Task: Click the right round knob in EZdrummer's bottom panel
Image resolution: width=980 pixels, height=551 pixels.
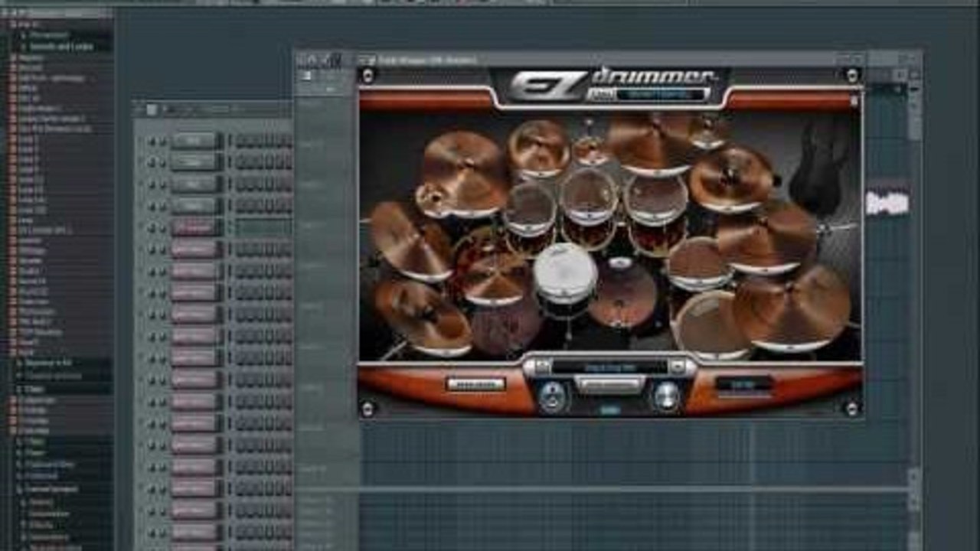Action: 667,396
